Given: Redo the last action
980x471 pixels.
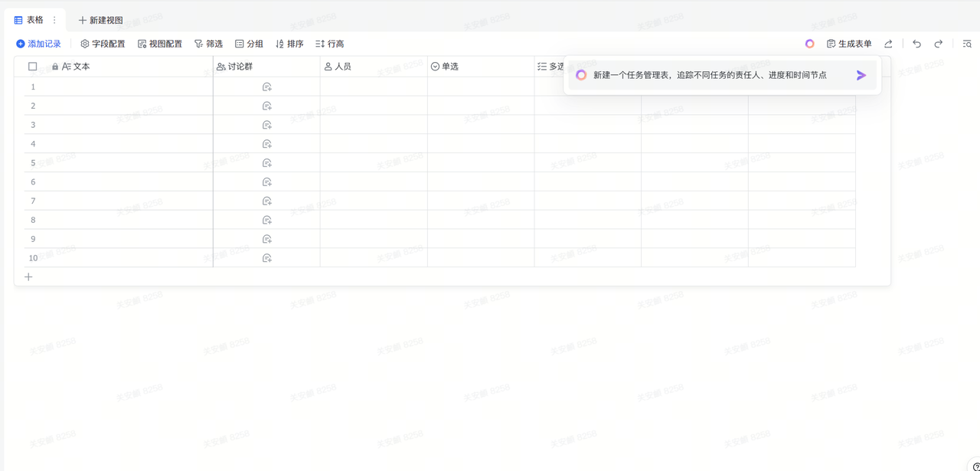Looking at the screenshot, I should pyautogui.click(x=938, y=44).
